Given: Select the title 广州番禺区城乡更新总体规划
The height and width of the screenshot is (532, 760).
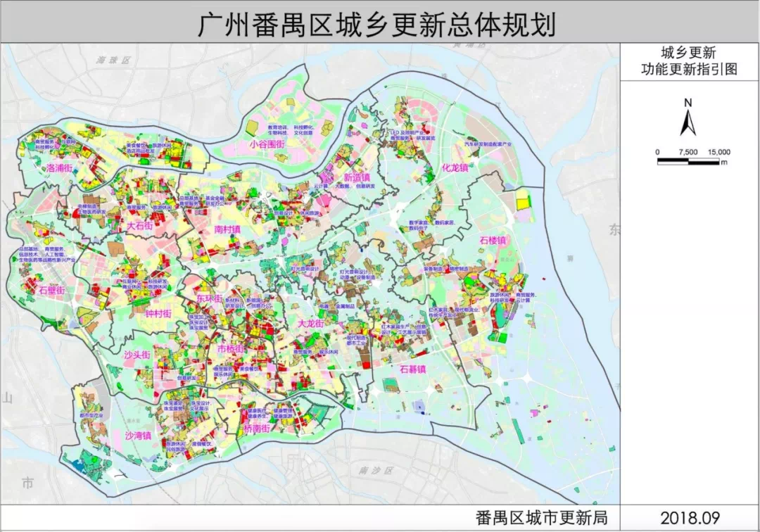Looking at the screenshot, I should coord(376,24).
